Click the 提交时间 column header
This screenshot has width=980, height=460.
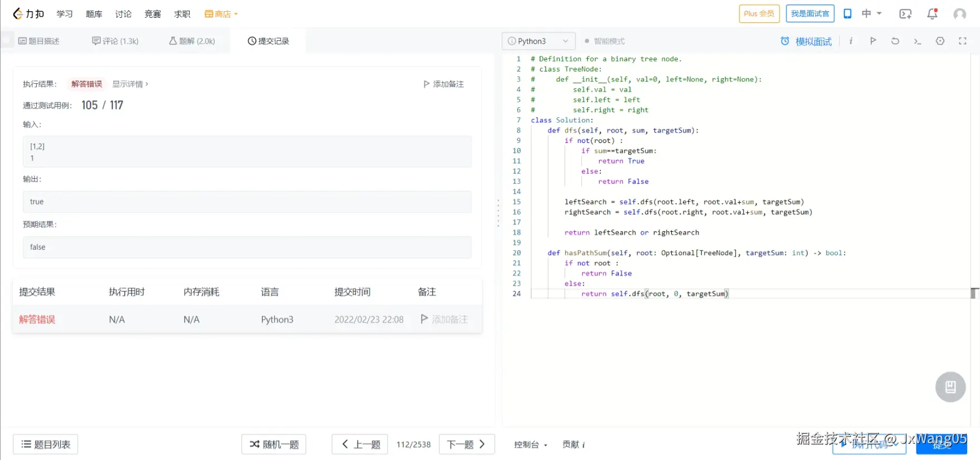(352, 292)
